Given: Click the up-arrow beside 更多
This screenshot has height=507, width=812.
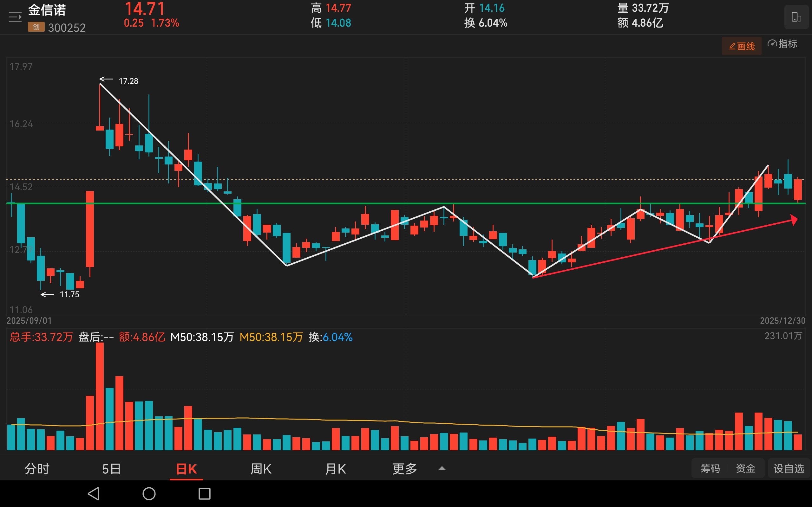Looking at the screenshot, I should (442, 468).
